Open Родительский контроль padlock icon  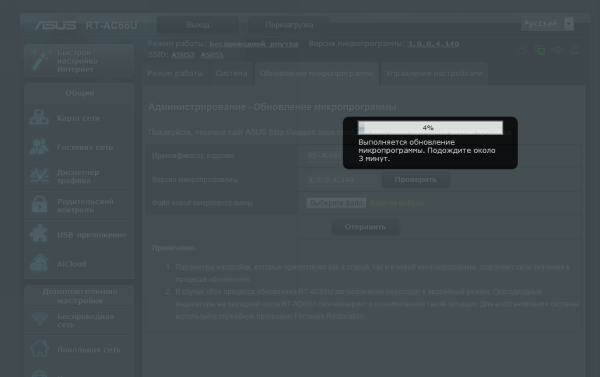click(39, 205)
